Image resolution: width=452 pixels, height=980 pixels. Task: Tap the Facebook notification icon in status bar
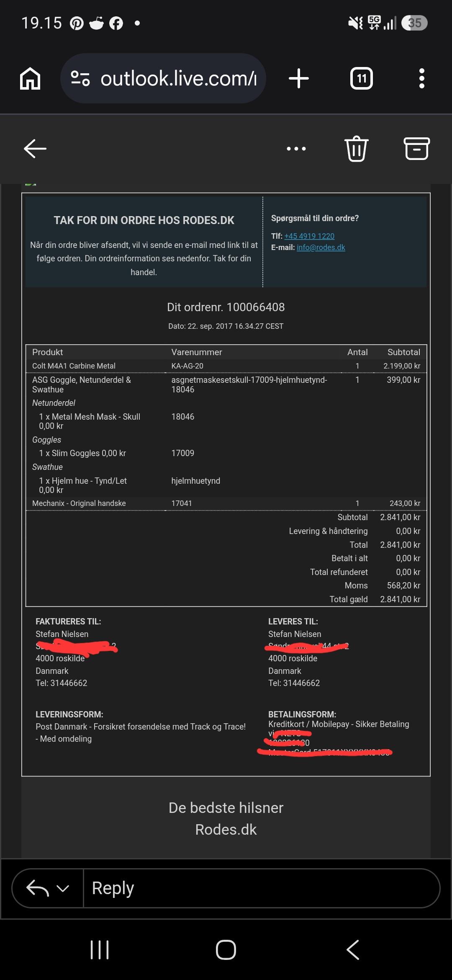tap(116, 23)
